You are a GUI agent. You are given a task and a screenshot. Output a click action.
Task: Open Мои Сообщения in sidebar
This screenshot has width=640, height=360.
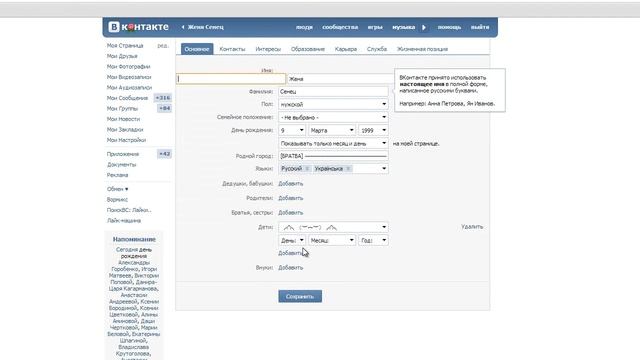pos(127,98)
